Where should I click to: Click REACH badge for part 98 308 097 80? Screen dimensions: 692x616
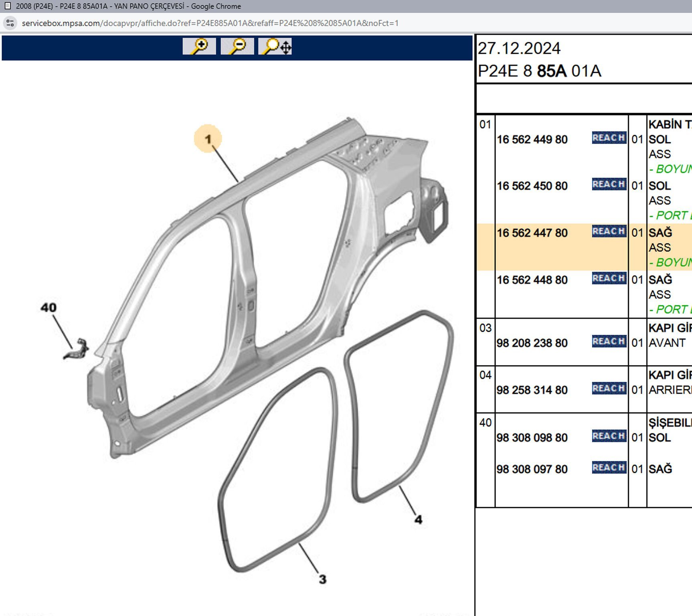coord(609,468)
